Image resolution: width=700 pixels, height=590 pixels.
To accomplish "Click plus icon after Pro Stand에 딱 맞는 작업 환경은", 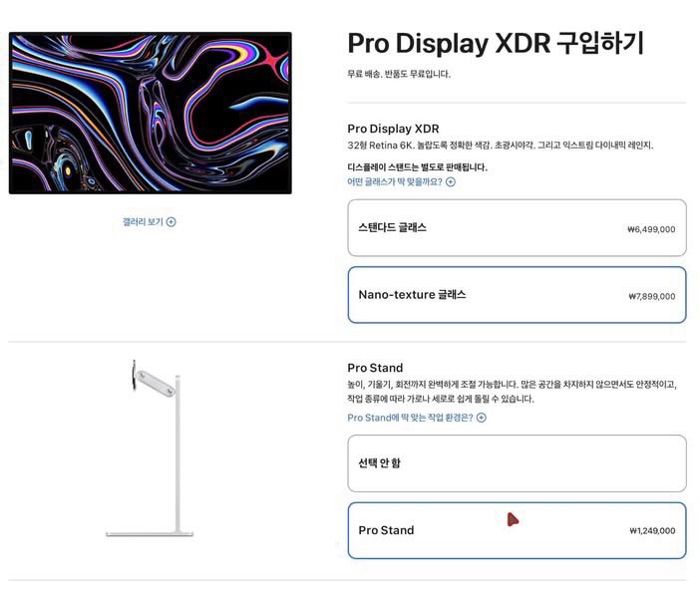I will click(482, 418).
